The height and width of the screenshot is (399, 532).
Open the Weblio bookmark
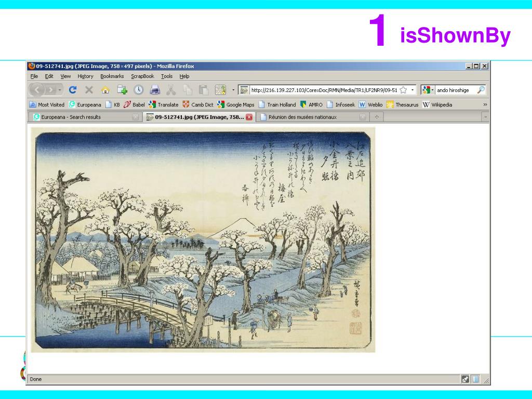[x=371, y=104]
